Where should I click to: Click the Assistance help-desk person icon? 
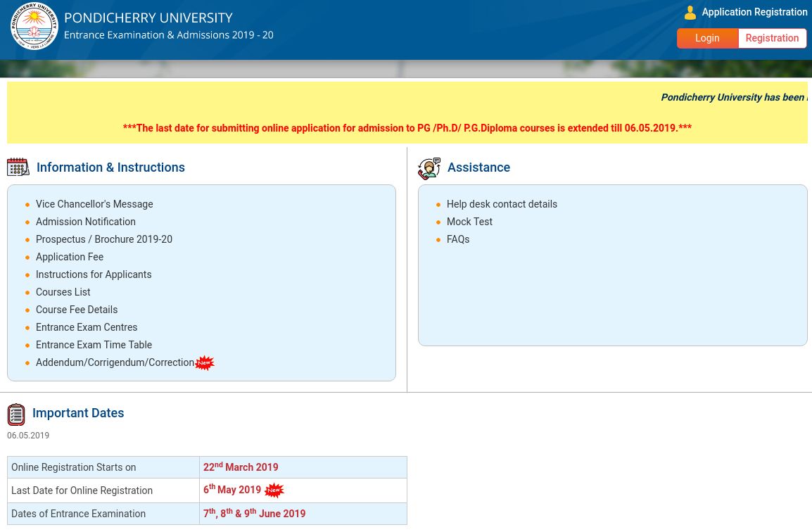click(429, 168)
